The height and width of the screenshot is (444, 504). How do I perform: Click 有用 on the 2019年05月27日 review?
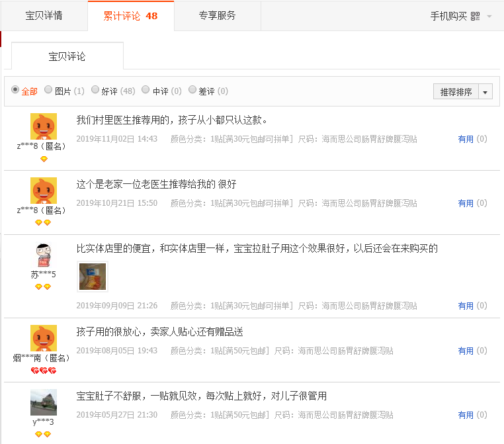pos(466,415)
